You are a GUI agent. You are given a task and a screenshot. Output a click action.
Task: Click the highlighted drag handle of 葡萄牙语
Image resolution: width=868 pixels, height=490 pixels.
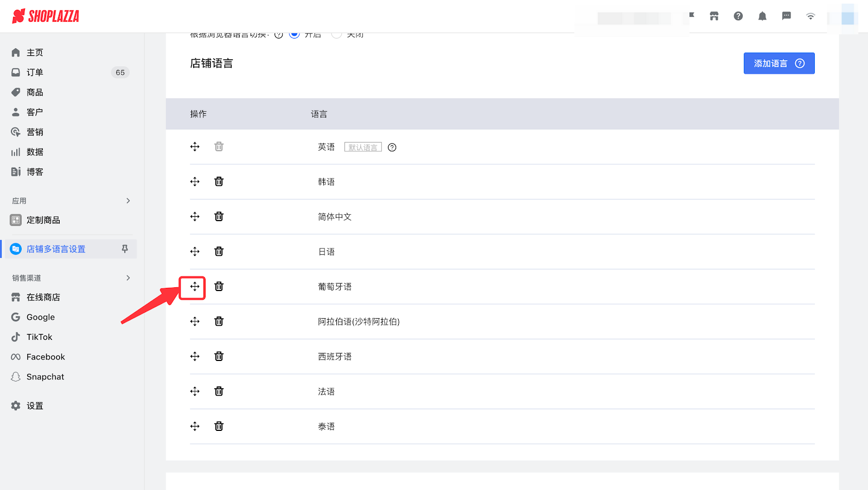[194, 287]
